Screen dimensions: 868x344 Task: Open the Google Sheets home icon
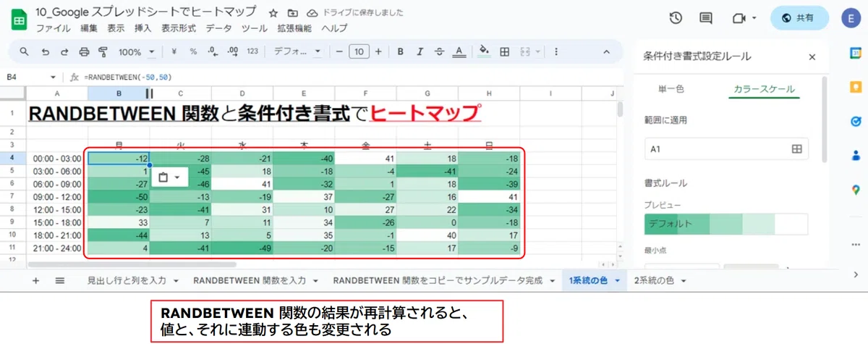[x=20, y=20]
